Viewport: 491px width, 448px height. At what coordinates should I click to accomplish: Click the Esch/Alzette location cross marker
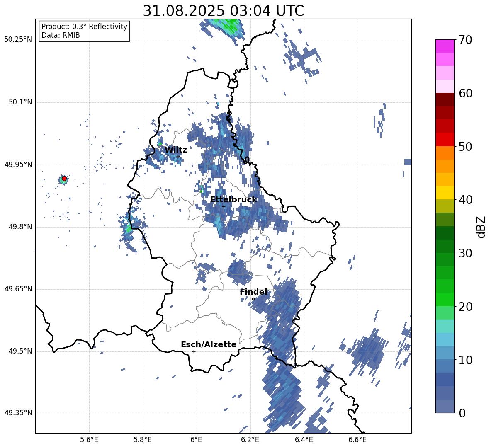click(194, 351)
